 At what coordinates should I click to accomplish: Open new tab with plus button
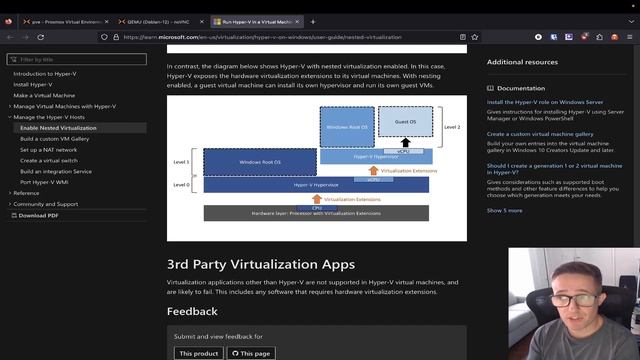[x=313, y=22]
